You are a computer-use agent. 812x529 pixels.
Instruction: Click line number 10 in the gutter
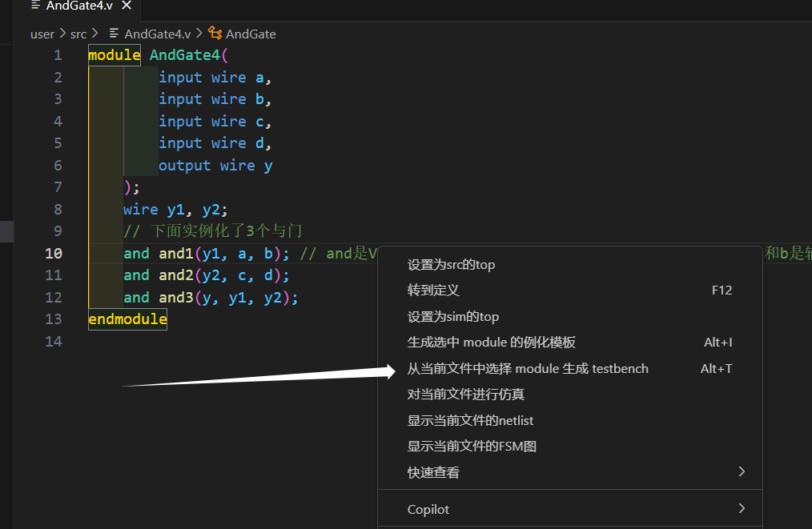tap(54, 253)
